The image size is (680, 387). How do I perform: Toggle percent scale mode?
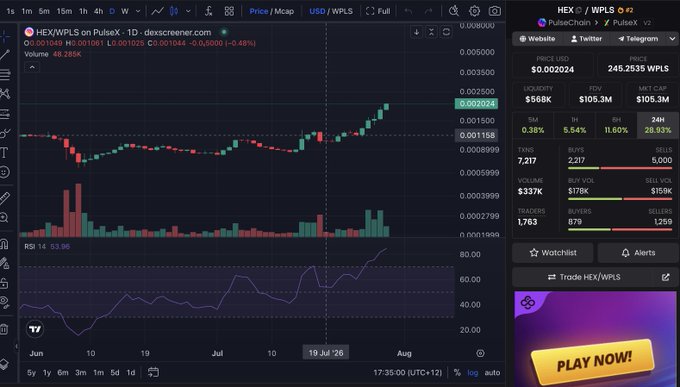(457, 373)
